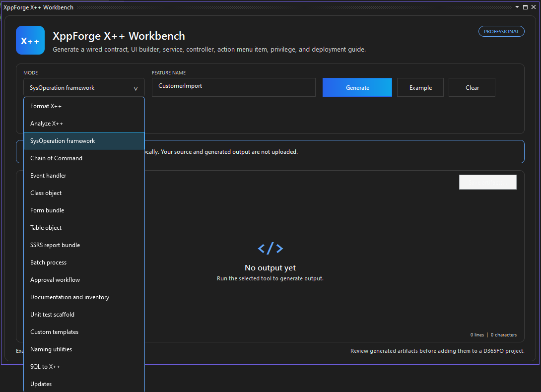Focus the Feature Name input field
The height and width of the screenshot is (392, 541).
(234, 87)
